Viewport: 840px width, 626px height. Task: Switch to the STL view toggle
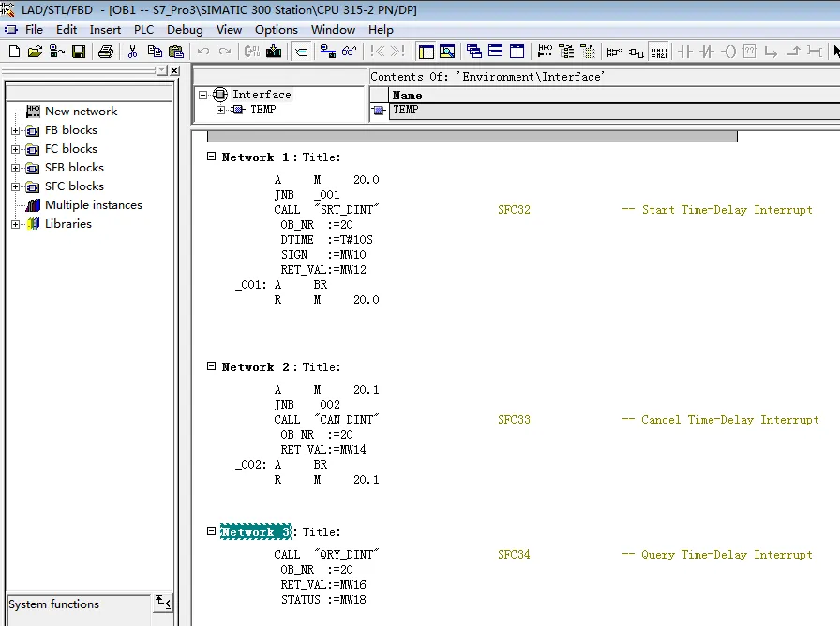(659, 52)
